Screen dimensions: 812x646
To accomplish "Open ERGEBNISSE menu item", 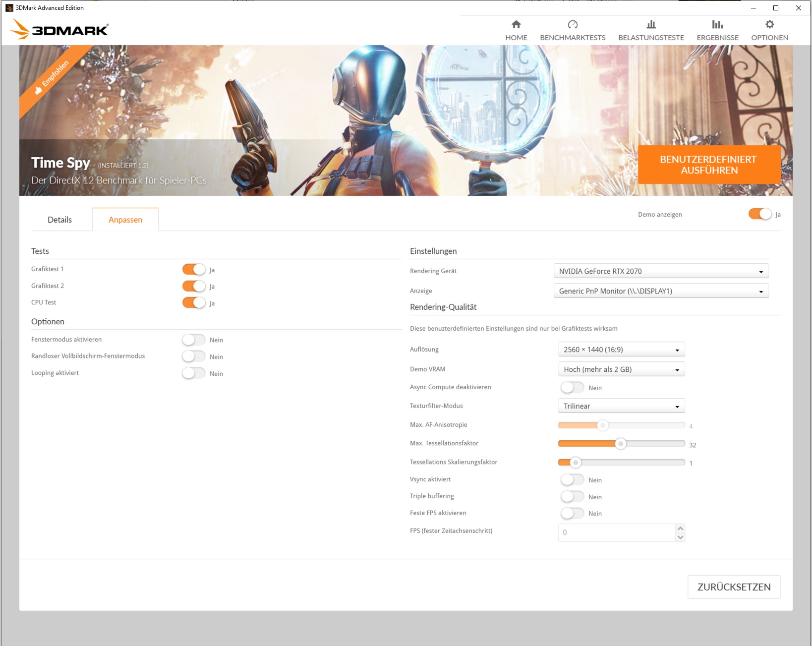I will (x=717, y=38).
